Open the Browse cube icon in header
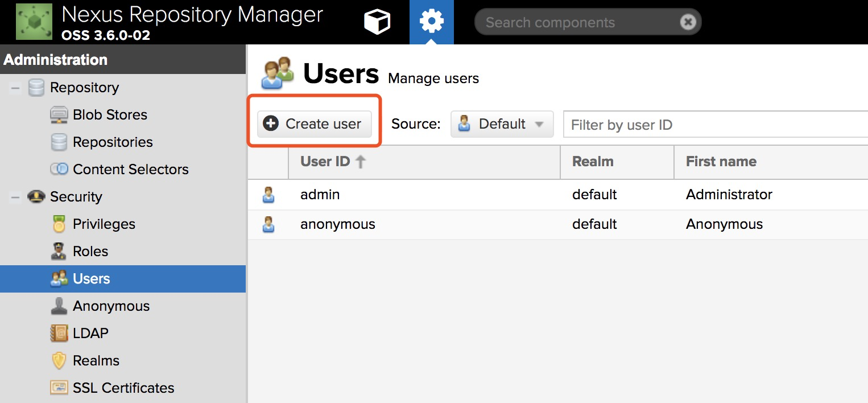This screenshot has height=403, width=868. [x=377, y=22]
